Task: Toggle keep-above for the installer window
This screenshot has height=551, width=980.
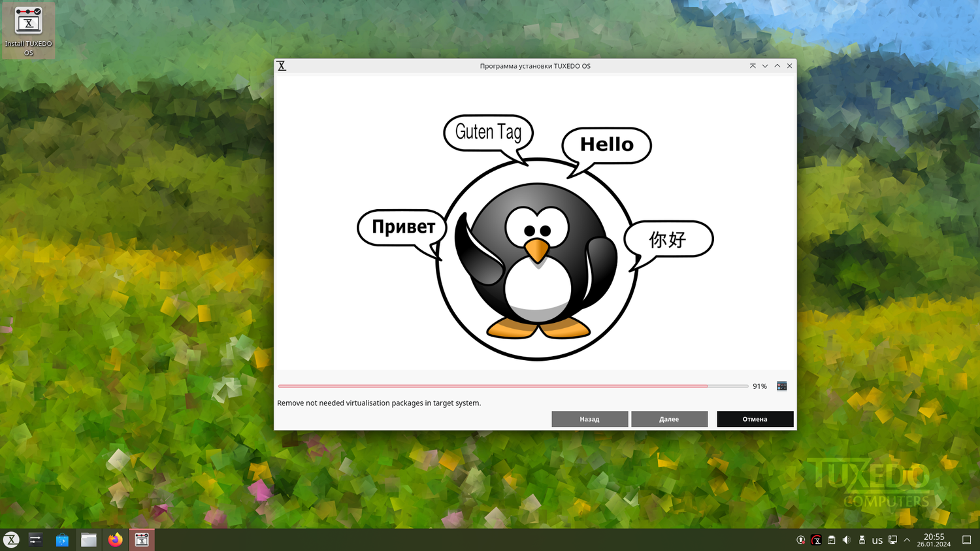Action: [753, 66]
